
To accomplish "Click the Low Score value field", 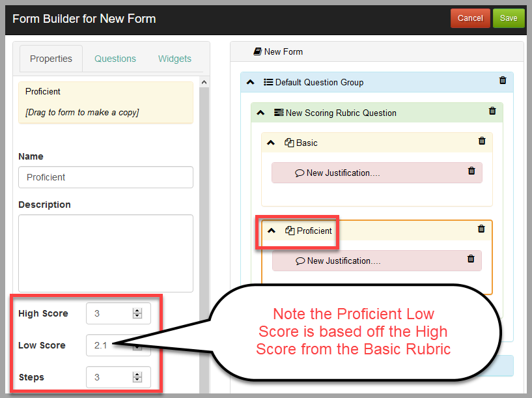I will 119,345.
